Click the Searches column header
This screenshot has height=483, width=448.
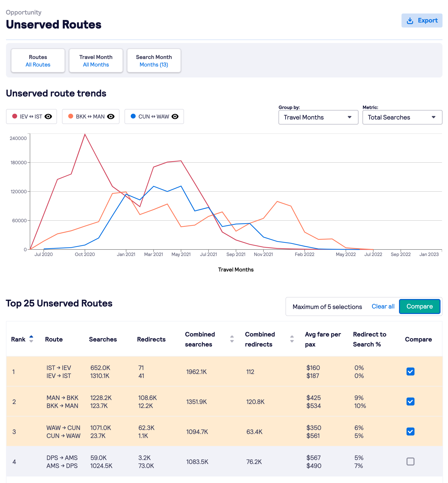103,339
